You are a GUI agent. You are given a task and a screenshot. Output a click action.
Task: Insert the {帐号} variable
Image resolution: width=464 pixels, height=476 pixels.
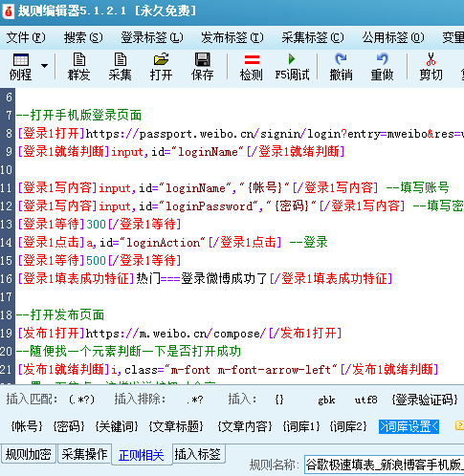[27, 426]
